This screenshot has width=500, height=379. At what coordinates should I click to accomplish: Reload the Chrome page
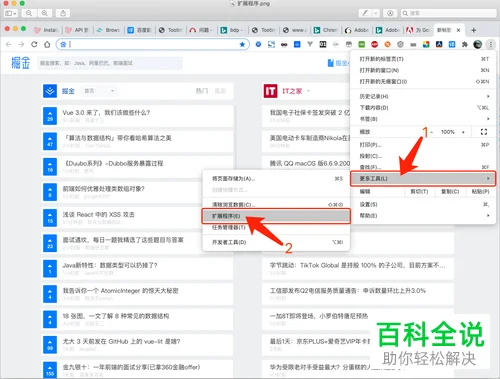[34, 44]
